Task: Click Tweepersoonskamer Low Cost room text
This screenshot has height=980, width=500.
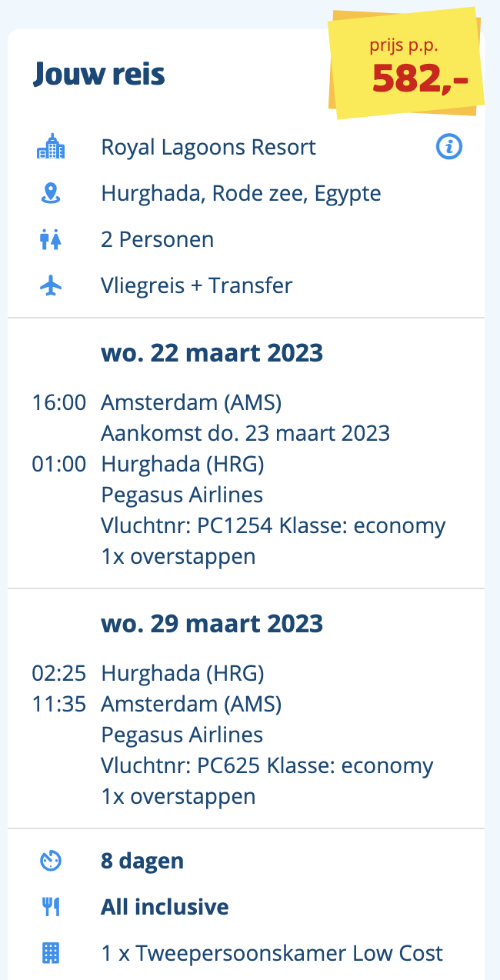Action: click(x=272, y=954)
